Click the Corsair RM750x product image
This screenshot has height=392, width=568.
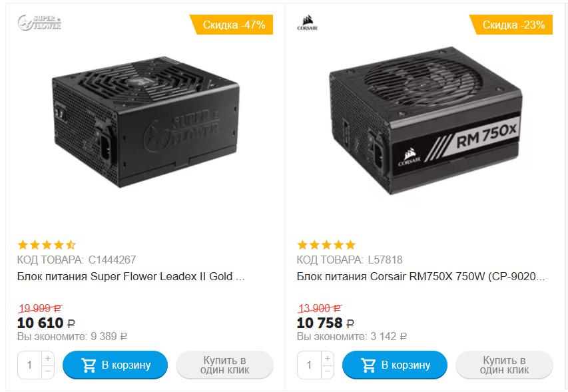tap(425, 126)
